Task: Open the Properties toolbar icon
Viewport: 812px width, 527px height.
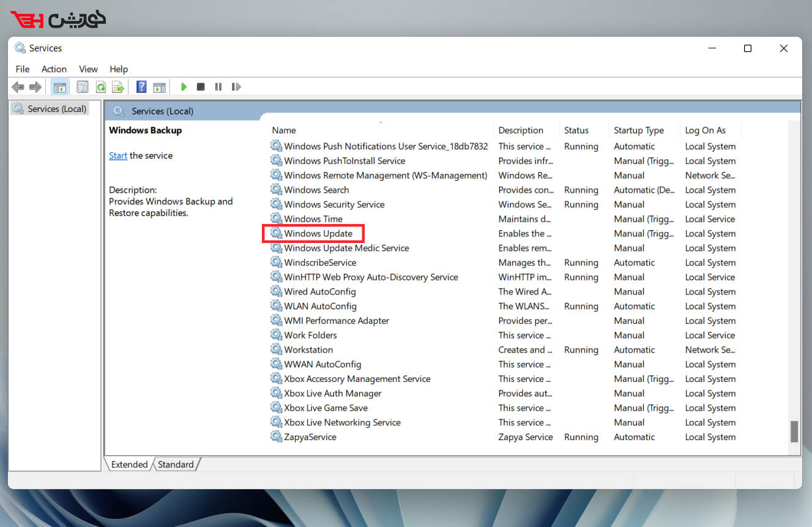Action: click(x=83, y=87)
